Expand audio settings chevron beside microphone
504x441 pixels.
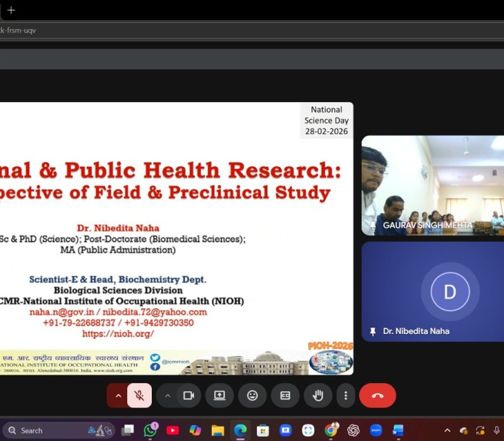[117, 396]
